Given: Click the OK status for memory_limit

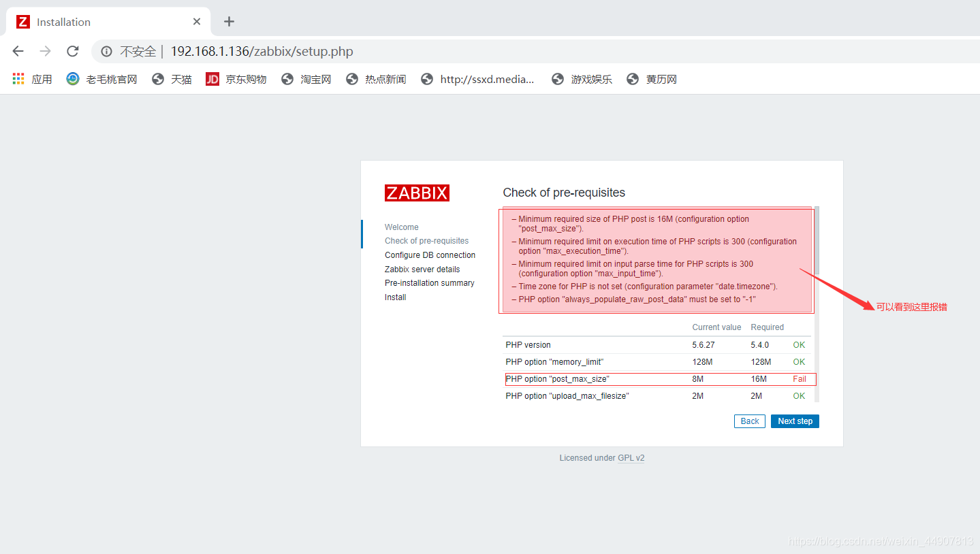Looking at the screenshot, I should (x=799, y=362).
